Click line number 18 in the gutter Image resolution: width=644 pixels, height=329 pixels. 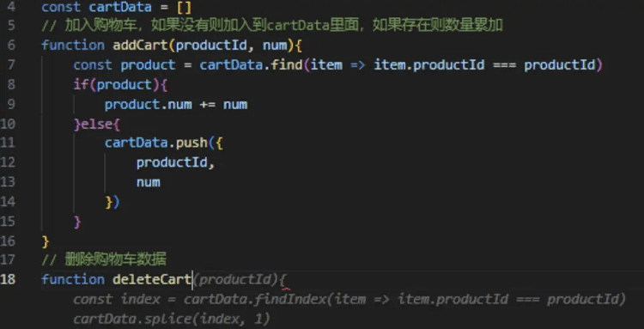(x=8, y=279)
